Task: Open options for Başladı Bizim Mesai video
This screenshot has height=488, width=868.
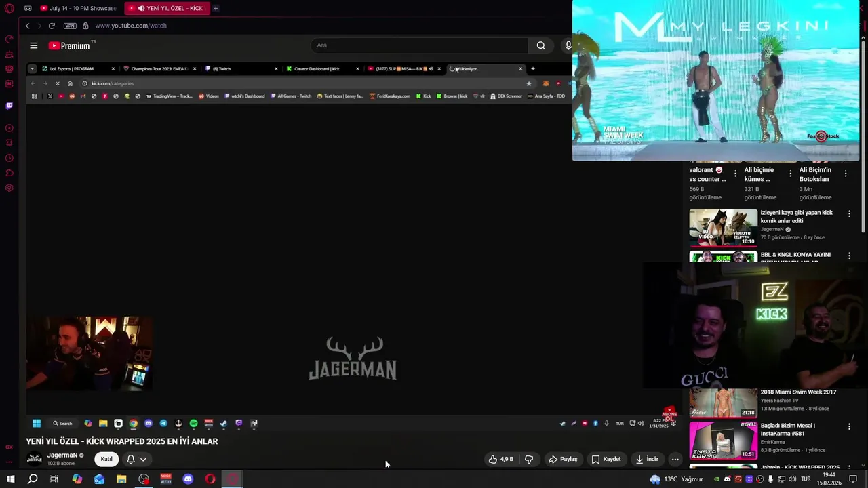Action: [849, 427]
